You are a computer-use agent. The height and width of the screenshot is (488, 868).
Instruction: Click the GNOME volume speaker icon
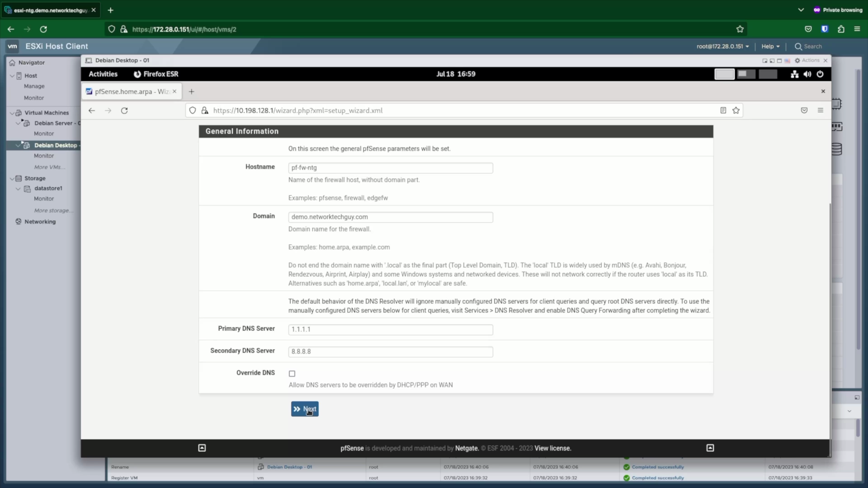(807, 74)
